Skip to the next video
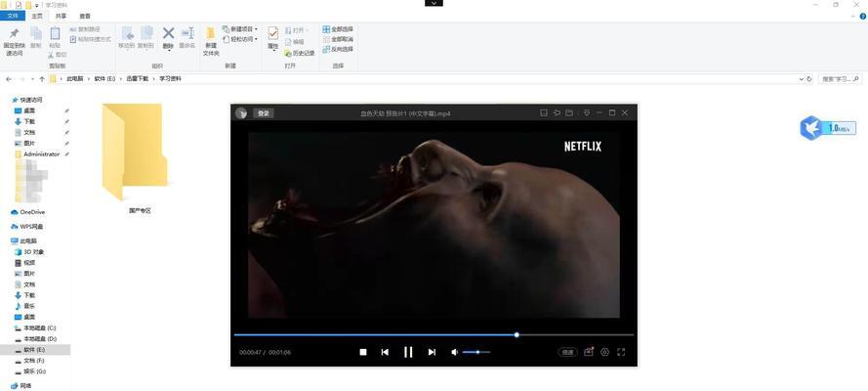The width and height of the screenshot is (868, 391). (432, 352)
